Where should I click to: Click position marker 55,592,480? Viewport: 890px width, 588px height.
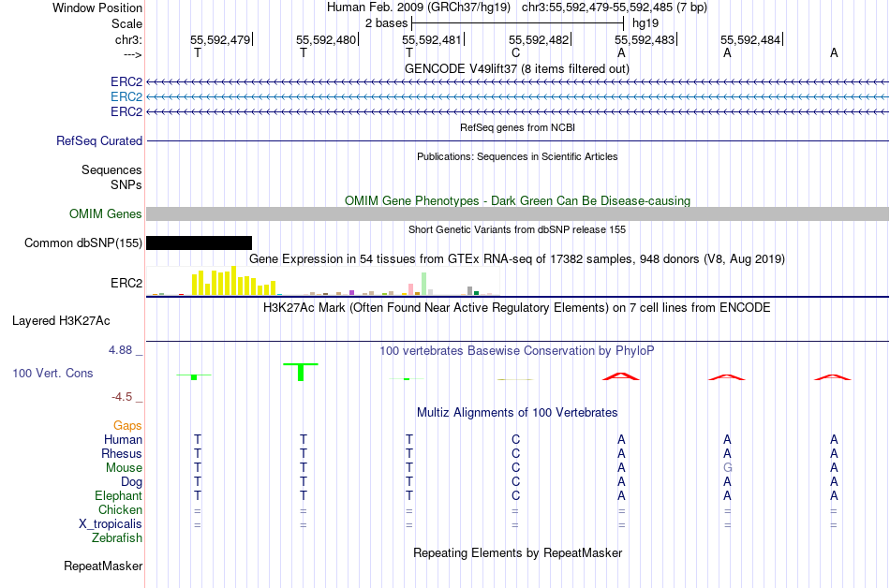point(326,39)
